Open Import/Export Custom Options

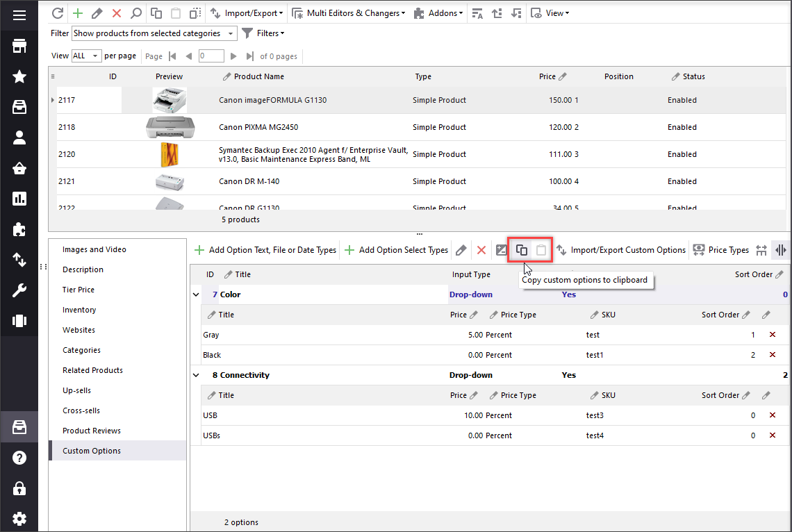(621, 250)
